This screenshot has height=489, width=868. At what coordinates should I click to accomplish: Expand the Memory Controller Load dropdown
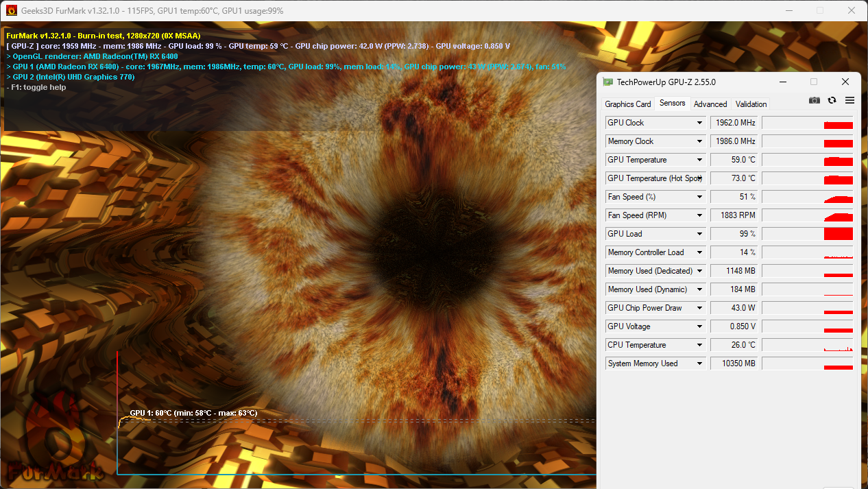tap(699, 252)
